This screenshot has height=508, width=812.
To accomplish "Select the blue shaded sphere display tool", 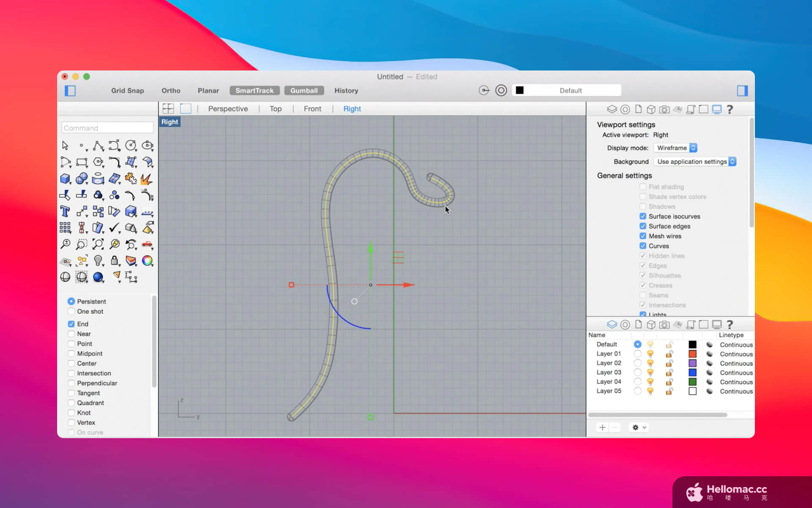I will (x=98, y=277).
